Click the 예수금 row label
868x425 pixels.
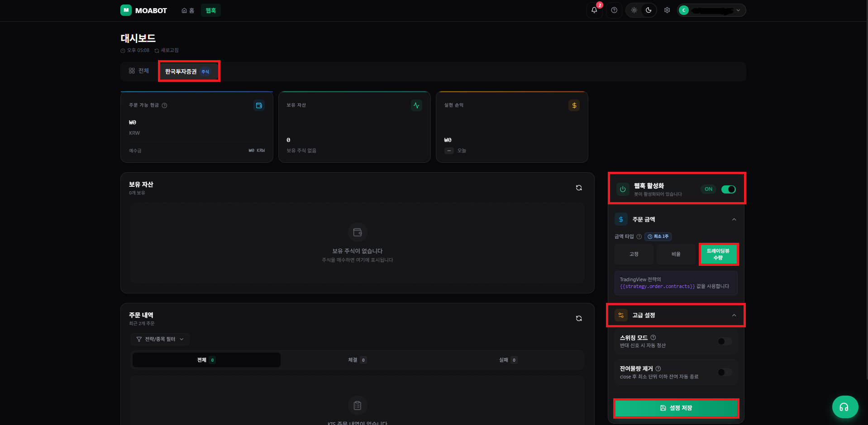point(135,151)
